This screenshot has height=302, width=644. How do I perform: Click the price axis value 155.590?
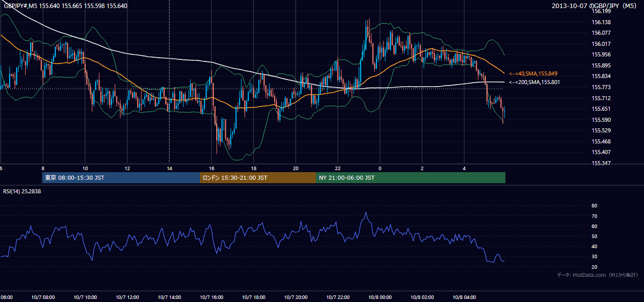601,120
